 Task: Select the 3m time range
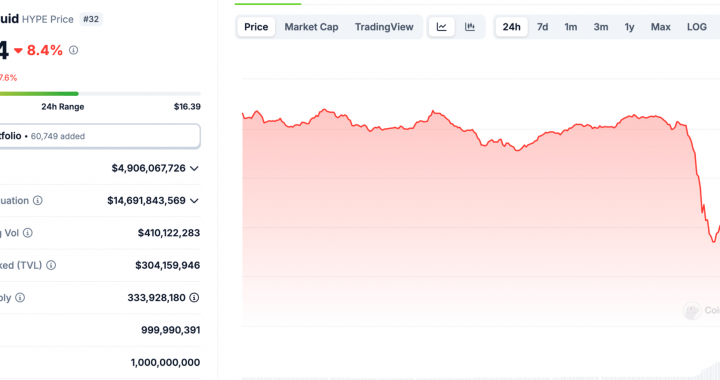point(601,27)
